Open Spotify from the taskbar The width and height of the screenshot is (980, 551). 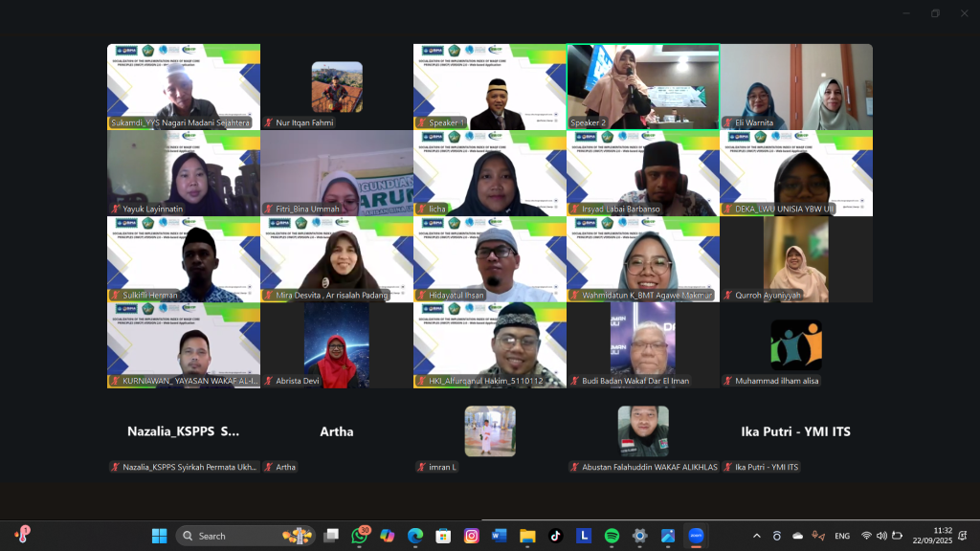[612, 536]
